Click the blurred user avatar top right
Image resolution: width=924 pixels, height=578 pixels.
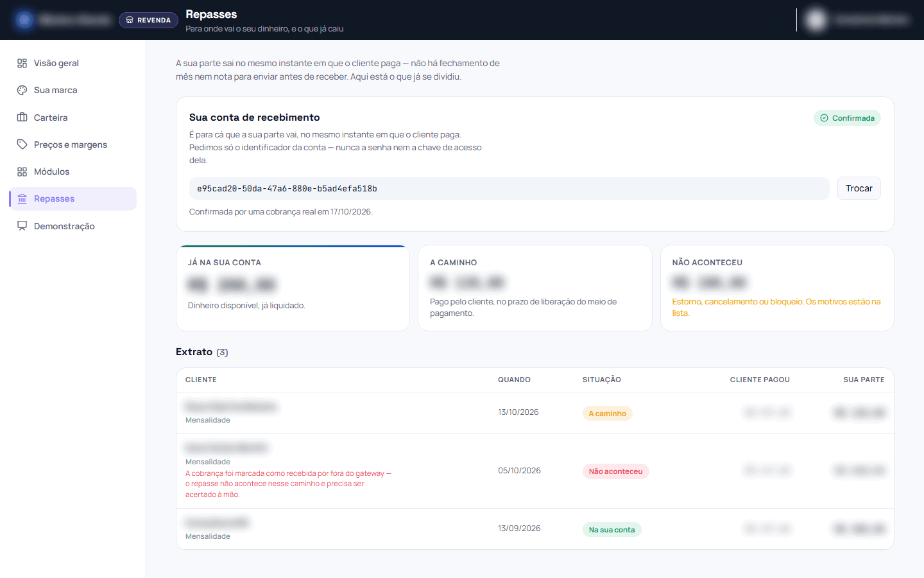coord(816,20)
